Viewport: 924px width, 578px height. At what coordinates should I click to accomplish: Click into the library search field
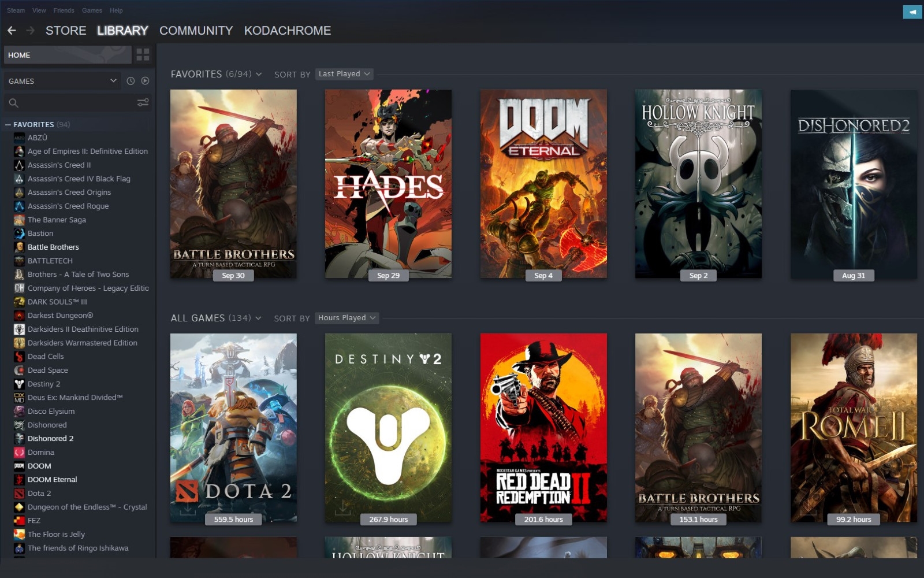click(x=78, y=103)
